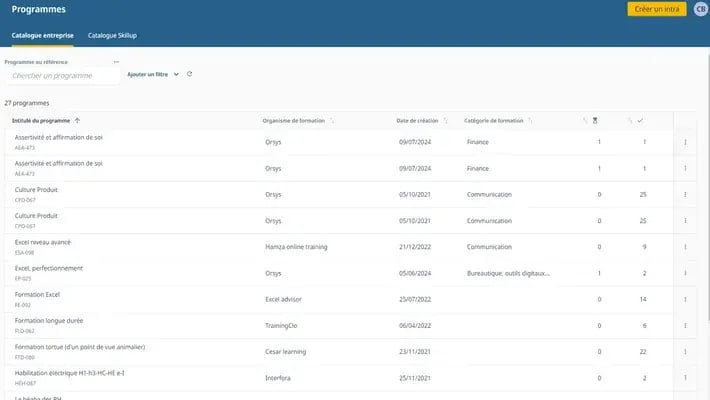
Task: Select the date 25/11/2021
Action: click(x=415, y=378)
